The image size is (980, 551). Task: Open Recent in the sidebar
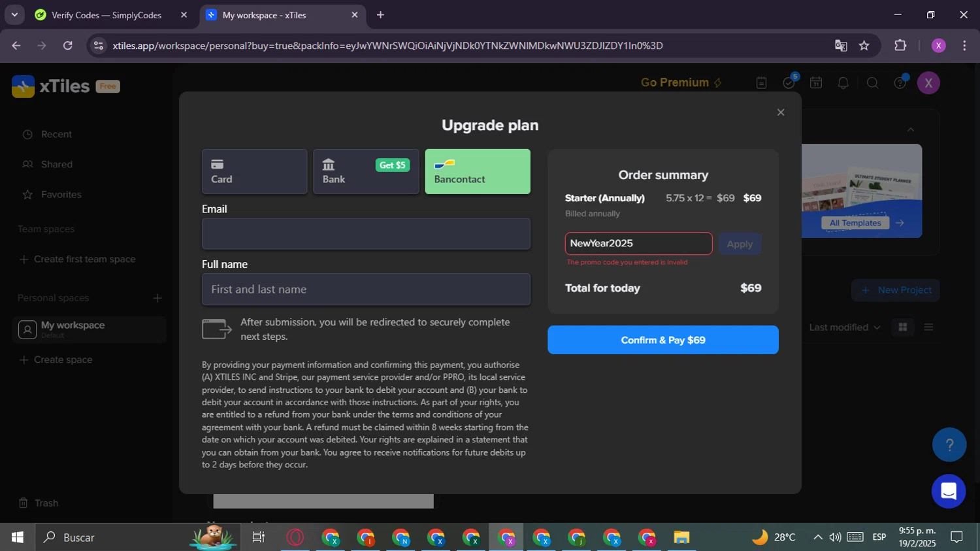pos(56,134)
